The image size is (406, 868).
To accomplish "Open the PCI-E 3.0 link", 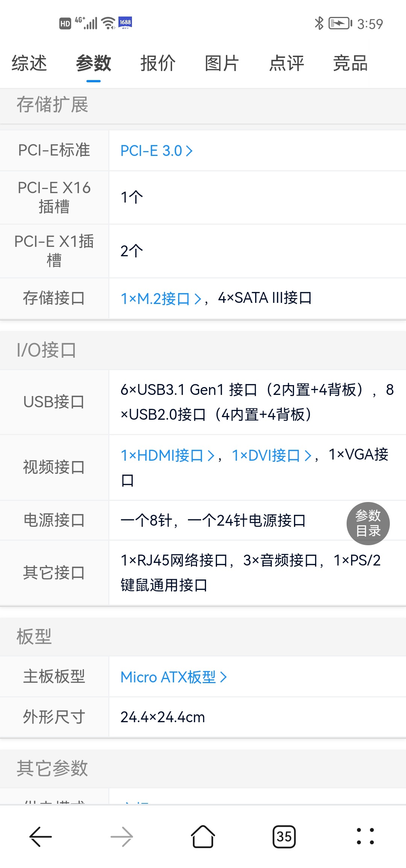I will pyautogui.click(x=156, y=151).
